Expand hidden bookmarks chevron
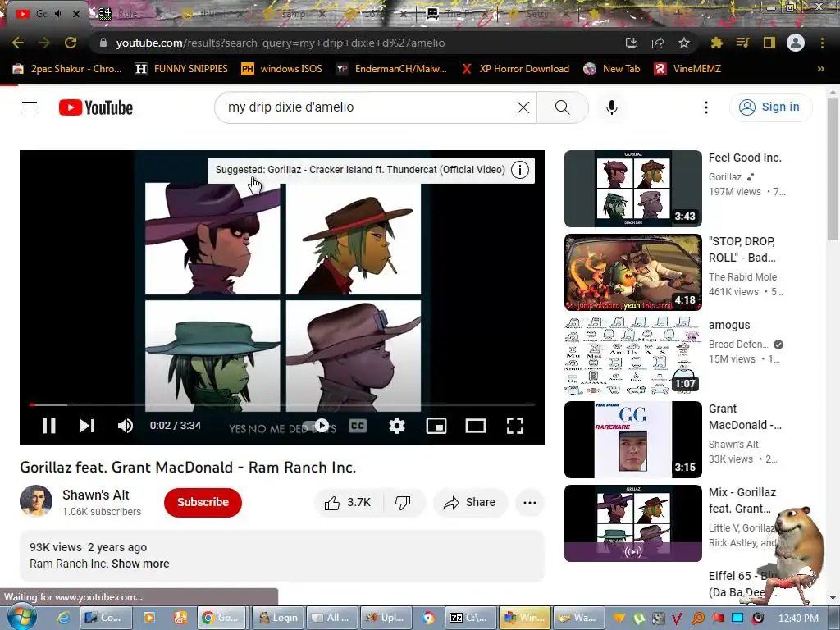This screenshot has height=630, width=840. click(x=820, y=69)
